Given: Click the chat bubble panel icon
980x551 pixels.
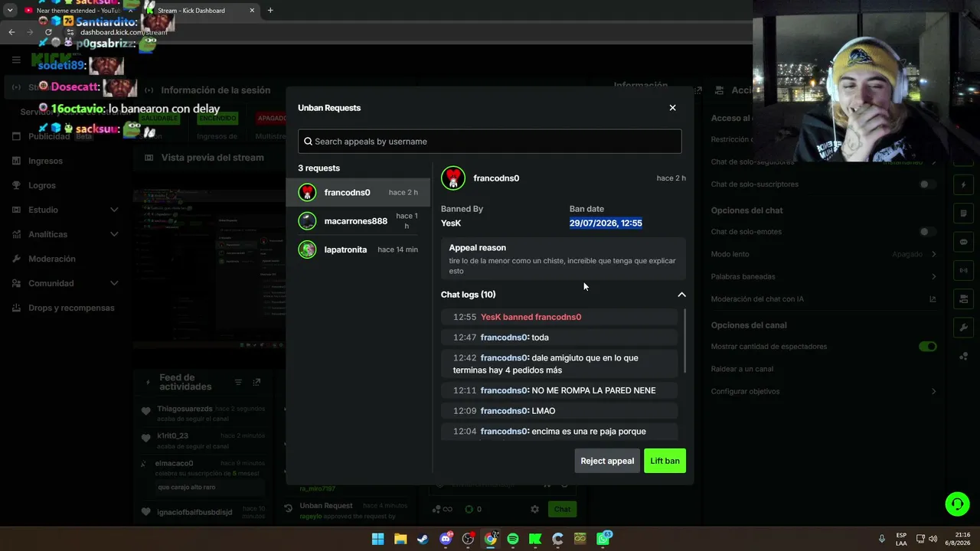Looking at the screenshot, I should (964, 242).
